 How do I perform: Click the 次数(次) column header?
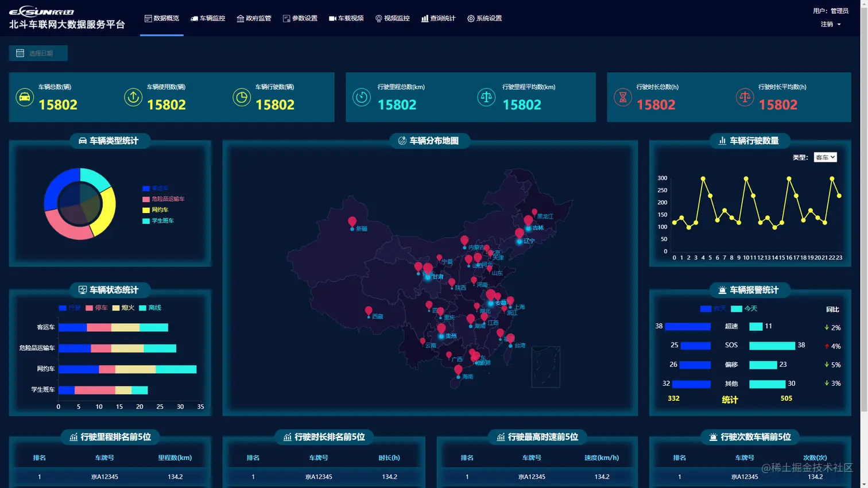pos(815,458)
